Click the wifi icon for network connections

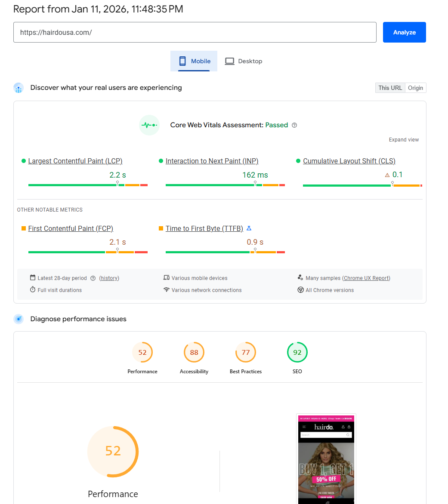click(x=166, y=289)
